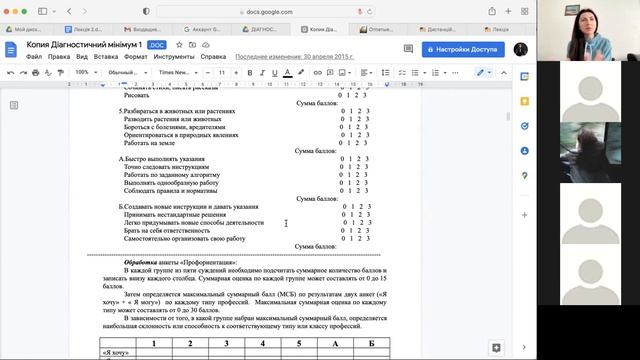
Task: Click the Explore button at bottom right
Action: pyautogui.click(x=496, y=348)
